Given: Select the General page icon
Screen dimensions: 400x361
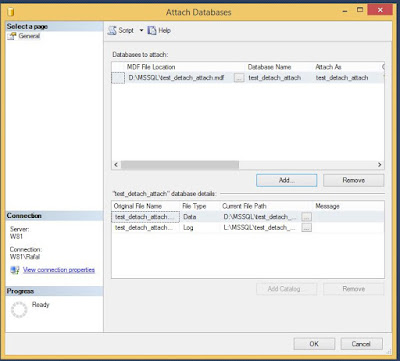Looking at the screenshot, I should click(12, 36).
